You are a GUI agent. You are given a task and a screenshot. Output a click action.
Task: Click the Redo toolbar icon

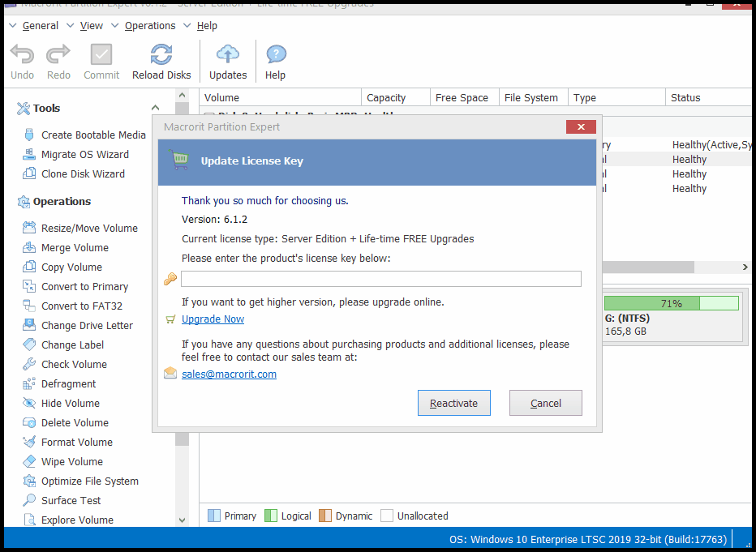pos(58,54)
